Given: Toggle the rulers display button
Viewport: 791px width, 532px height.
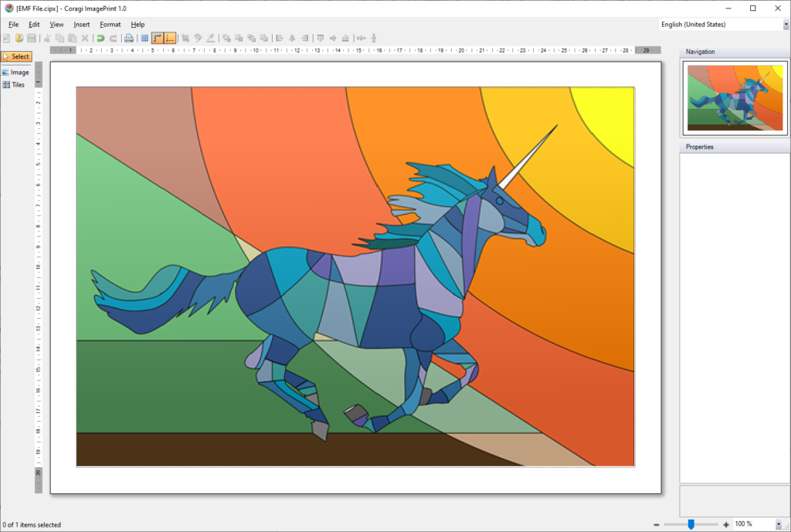Looking at the screenshot, I should [157, 38].
